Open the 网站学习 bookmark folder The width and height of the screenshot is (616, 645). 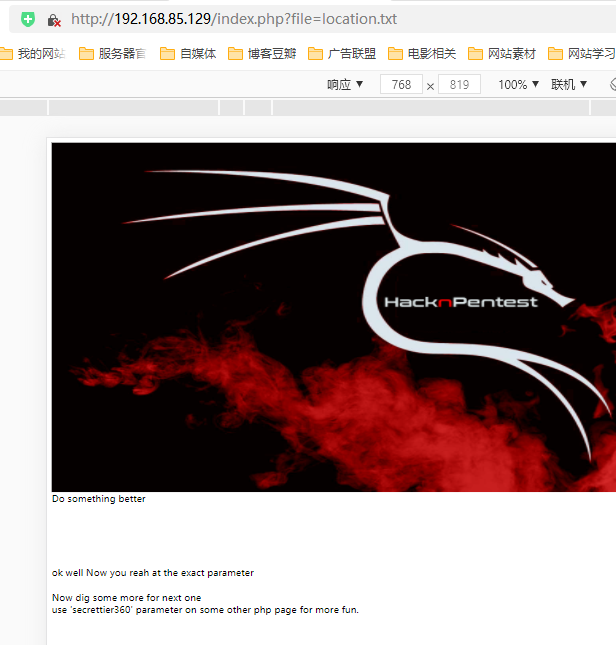582,53
